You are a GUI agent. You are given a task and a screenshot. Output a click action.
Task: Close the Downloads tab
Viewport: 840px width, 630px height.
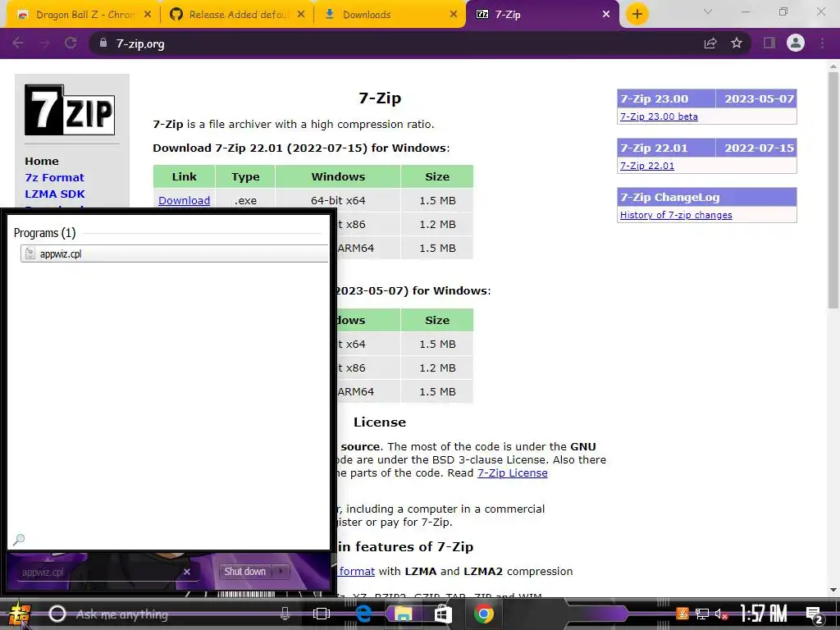[x=454, y=15]
